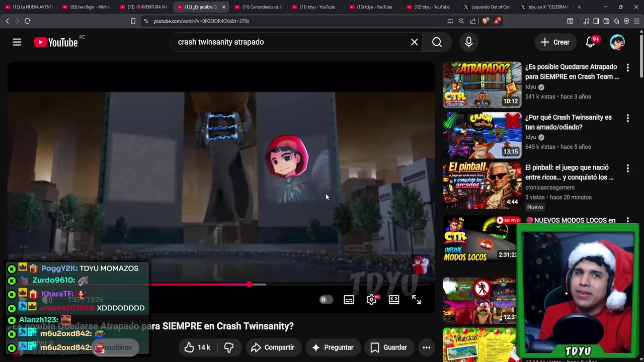Screen dimensions: 644x362
Task: Toggle subtitles in the video player
Action: [x=349, y=300]
